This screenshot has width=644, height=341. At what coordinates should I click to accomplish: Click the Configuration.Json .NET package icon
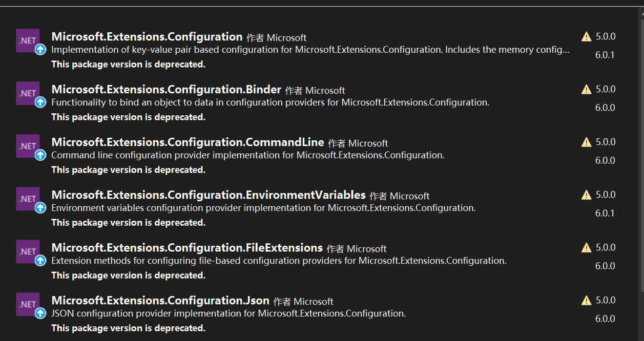[28, 304]
